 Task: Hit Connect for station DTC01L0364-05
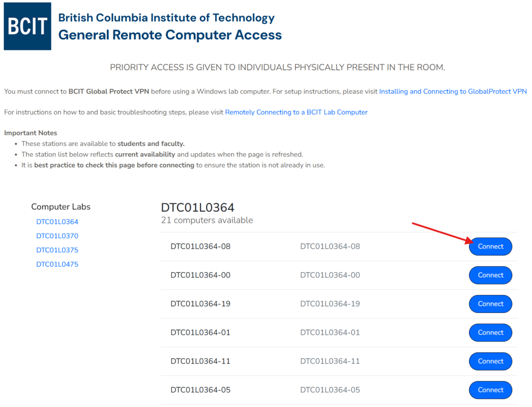click(x=490, y=390)
